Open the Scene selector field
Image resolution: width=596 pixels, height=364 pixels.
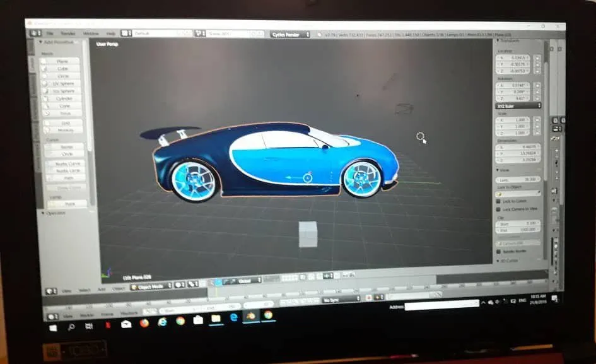click(x=235, y=34)
